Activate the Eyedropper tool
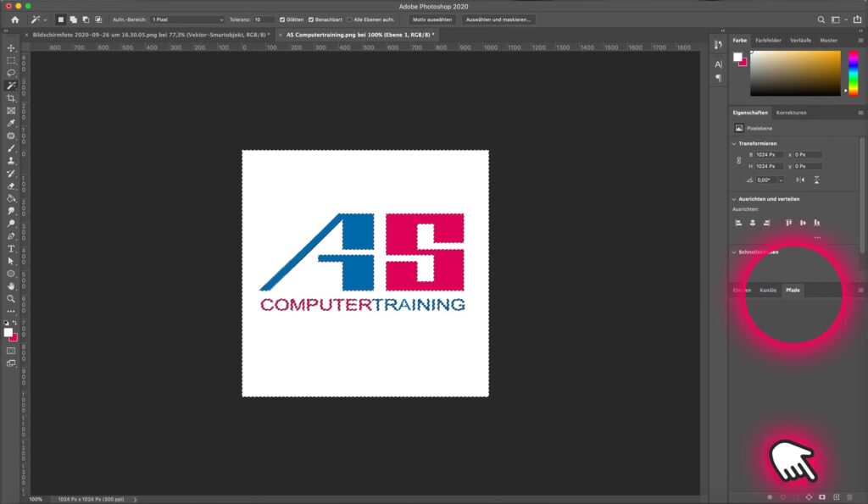Viewport: 868px width, 504px height. (11, 123)
